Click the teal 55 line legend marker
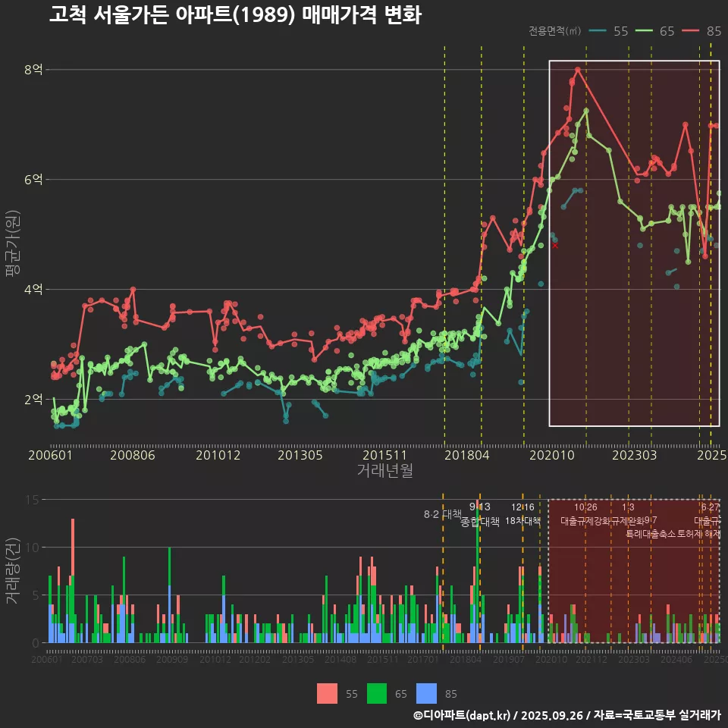 pyautogui.click(x=598, y=31)
